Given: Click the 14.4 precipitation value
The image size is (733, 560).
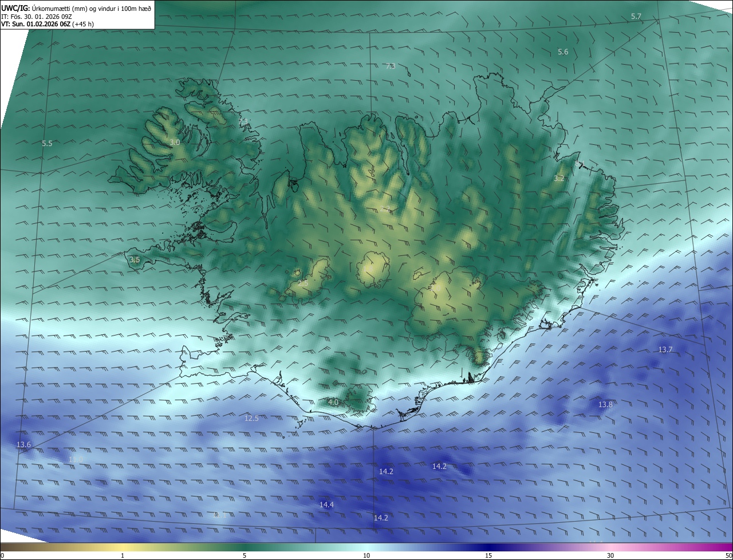Looking at the screenshot, I should (x=326, y=504).
